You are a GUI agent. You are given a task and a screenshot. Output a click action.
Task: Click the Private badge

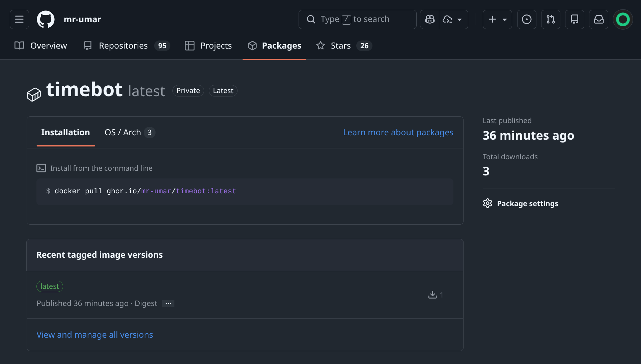point(188,91)
